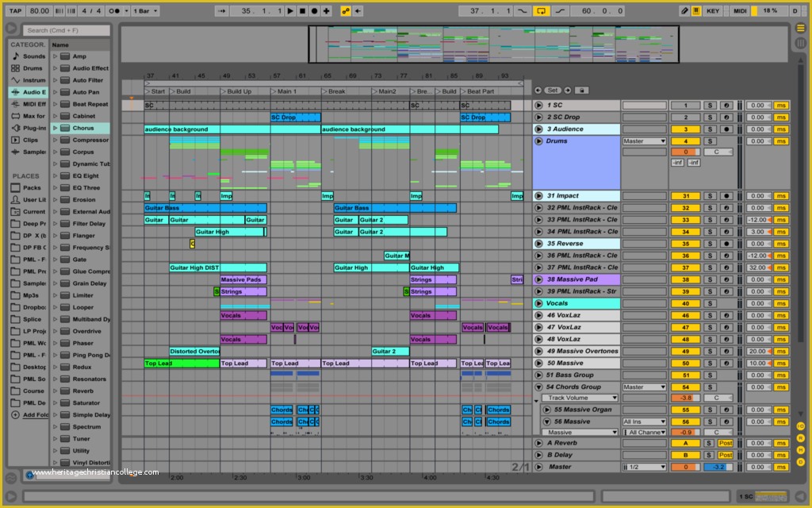
Task: Toggle Post button on B Delay return
Action: coord(726,455)
